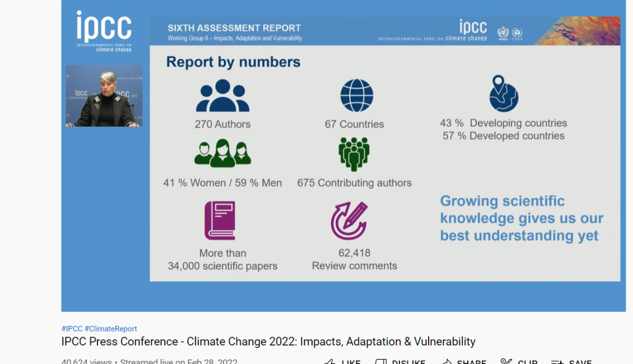
Task: Click the '34,000 scientific papers' text
Action: click(x=222, y=266)
